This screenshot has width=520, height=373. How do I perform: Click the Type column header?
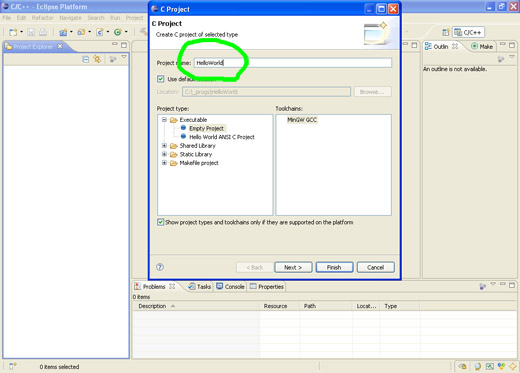pyautogui.click(x=400, y=306)
